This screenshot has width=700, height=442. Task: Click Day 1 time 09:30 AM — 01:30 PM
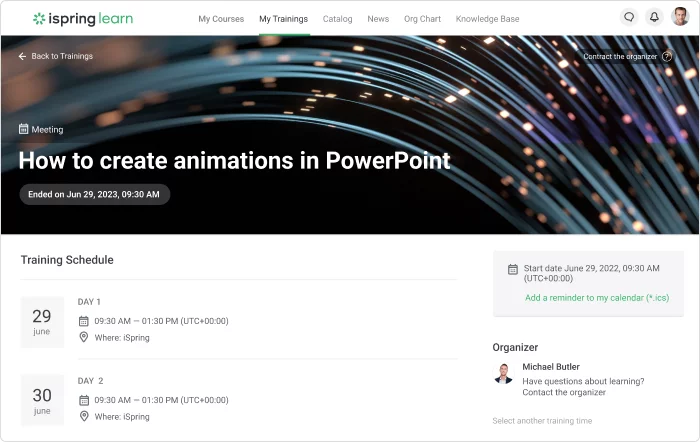tap(161, 321)
